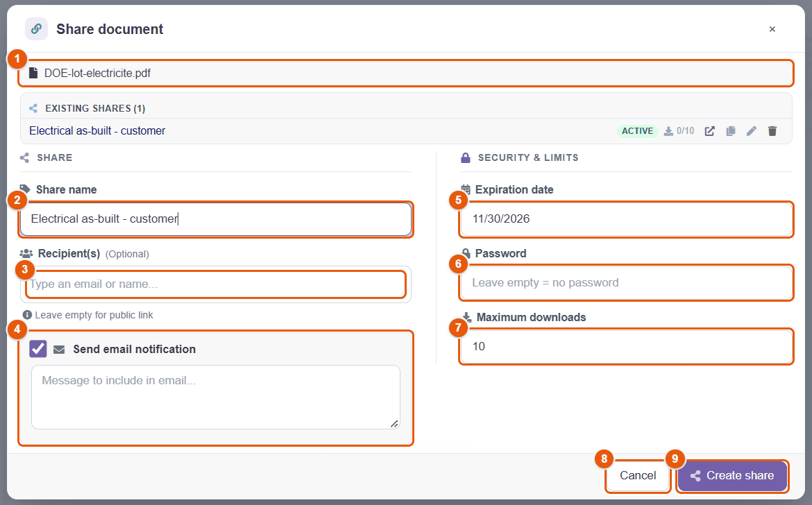Image resolution: width=812 pixels, height=505 pixels.
Task: Click the Create share button
Action: coord(732,475)
